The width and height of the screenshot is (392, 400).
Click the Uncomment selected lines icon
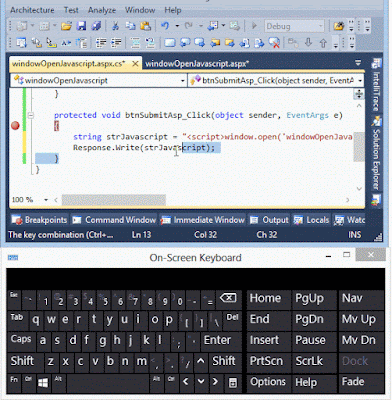tap(150, 43)
